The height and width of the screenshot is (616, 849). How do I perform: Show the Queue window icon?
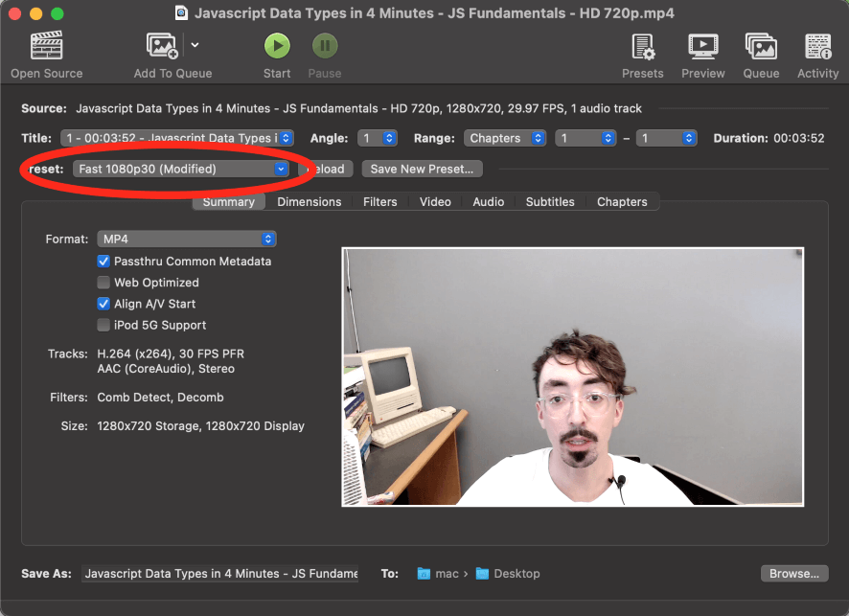click(761, 46)
